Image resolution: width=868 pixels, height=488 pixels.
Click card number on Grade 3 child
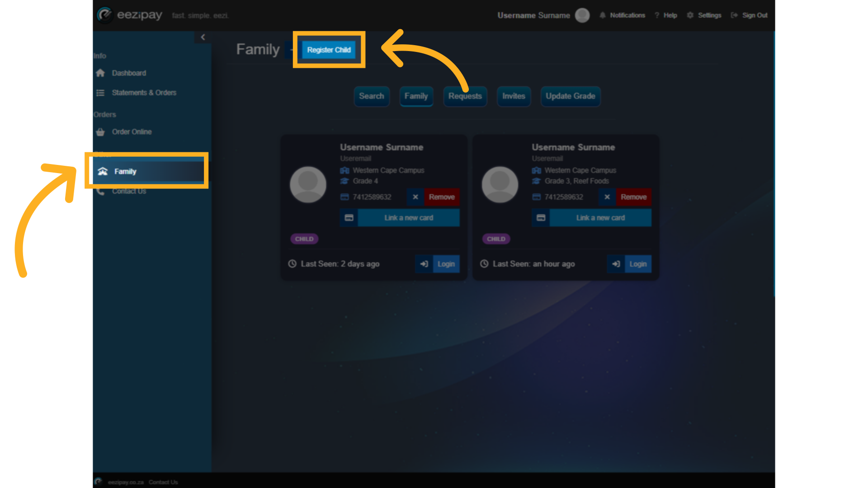click(564, 197)
